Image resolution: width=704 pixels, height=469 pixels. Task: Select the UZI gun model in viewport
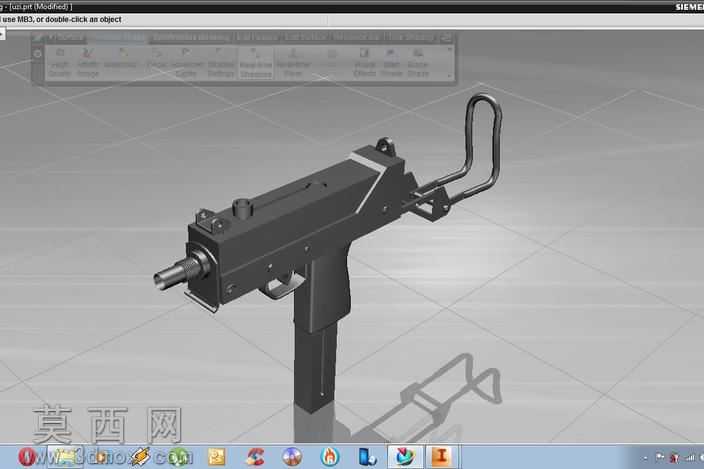click(x=287, y=224)
